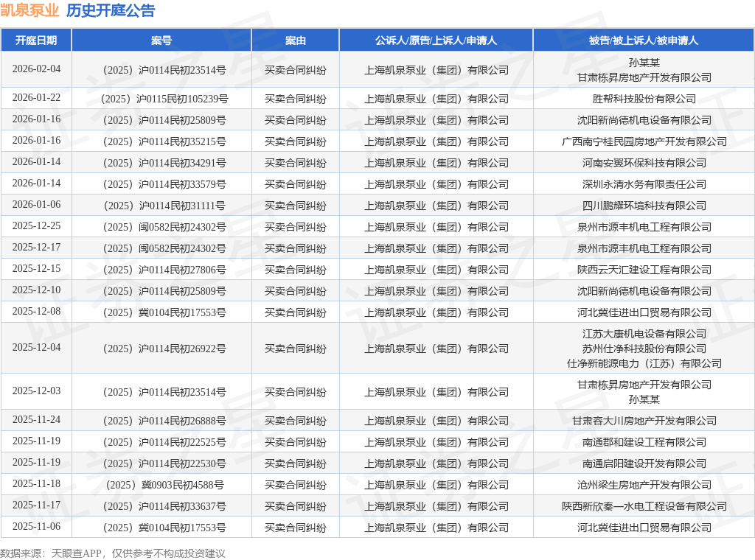
Task: Select case number (2025)沪0114民初31111号
Action: 164,206
